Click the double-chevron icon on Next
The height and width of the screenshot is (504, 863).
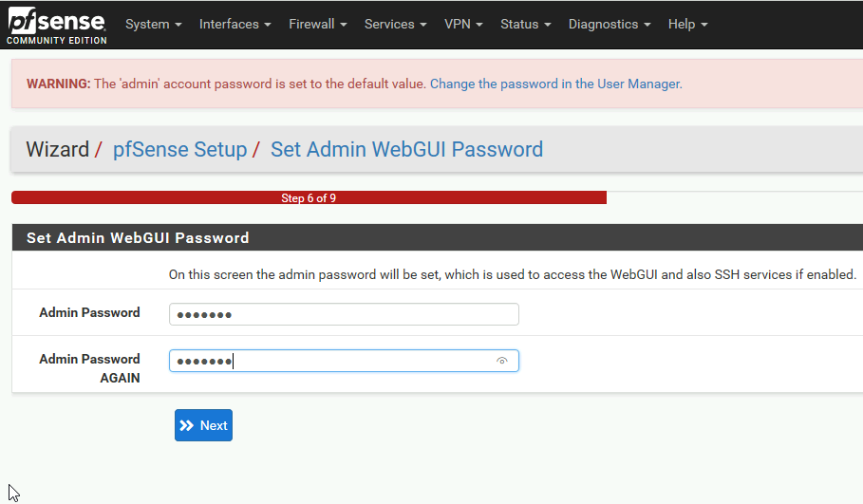[x=187, y=425]
